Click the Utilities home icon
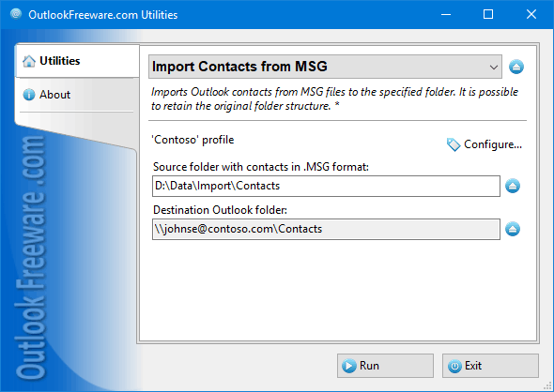Viewport: 554px width, 392px height. coord(29,61)
